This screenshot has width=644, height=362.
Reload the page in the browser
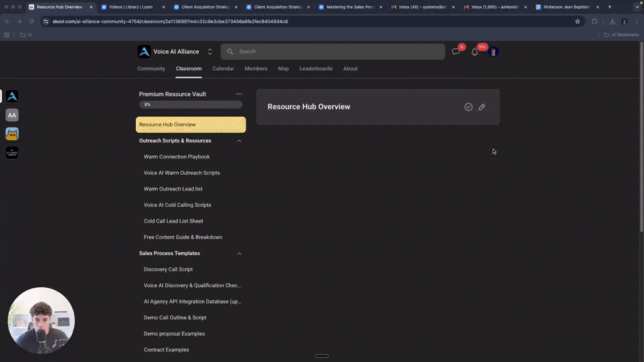pos(31,21)
